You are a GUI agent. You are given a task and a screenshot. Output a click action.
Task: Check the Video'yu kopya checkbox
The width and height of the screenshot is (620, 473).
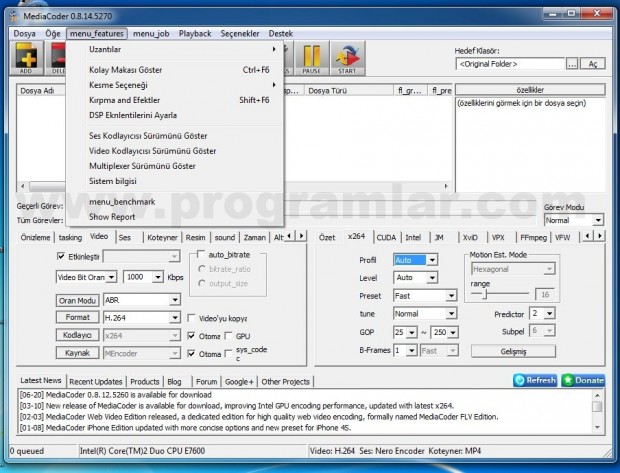(191, 318)
